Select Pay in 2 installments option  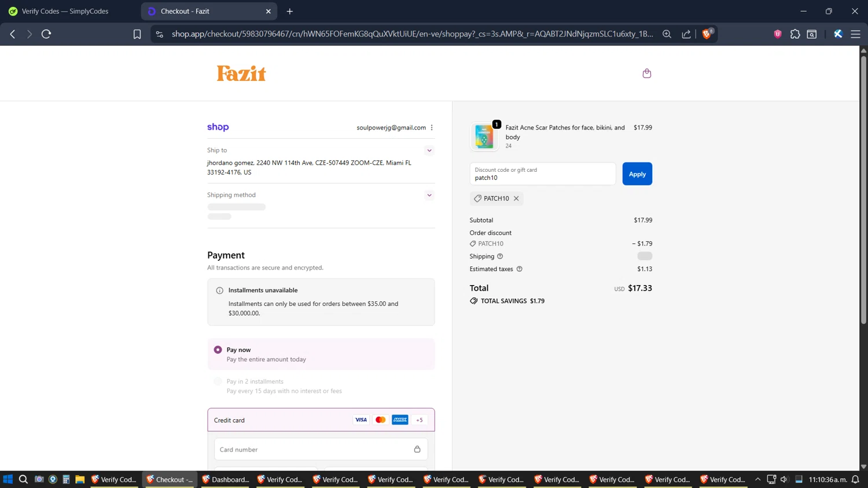point(321,386)
